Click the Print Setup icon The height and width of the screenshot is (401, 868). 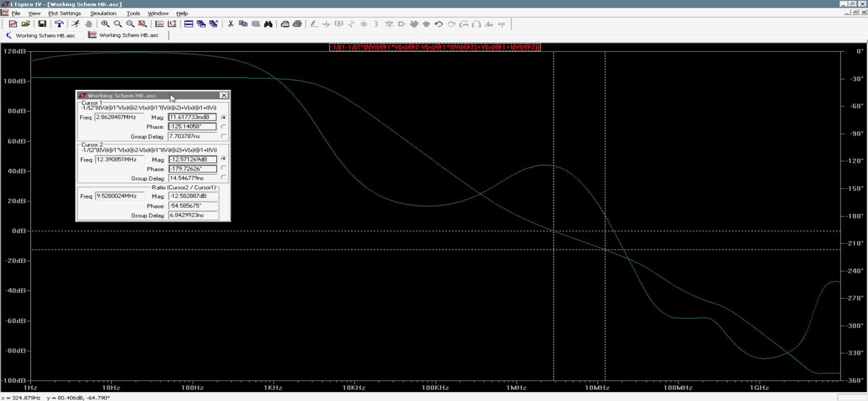285,24
